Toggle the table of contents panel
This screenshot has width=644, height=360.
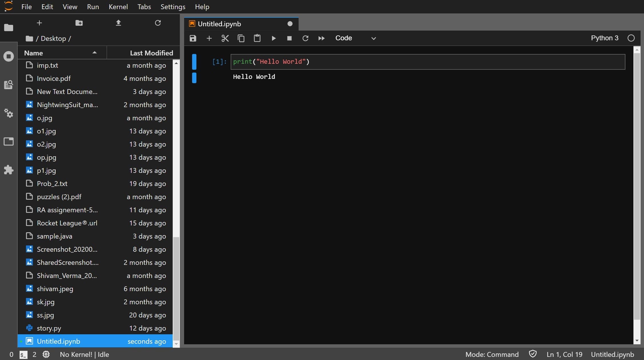pos(9,85)
